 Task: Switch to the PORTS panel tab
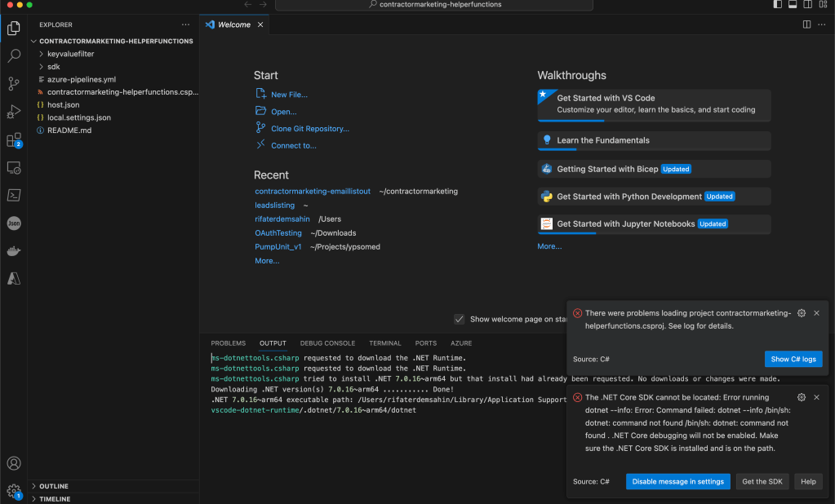(x=425, y=343)
